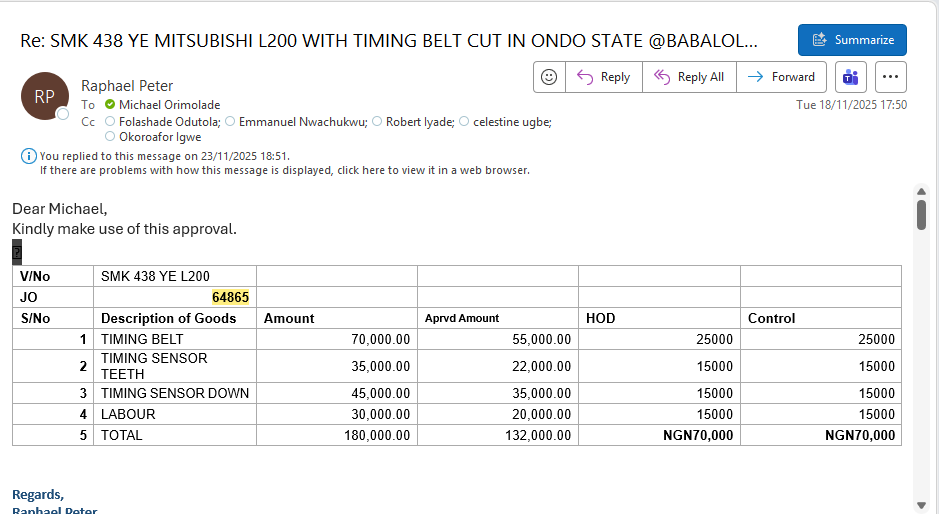Click the LABOUR description cell

click(175, 414)
